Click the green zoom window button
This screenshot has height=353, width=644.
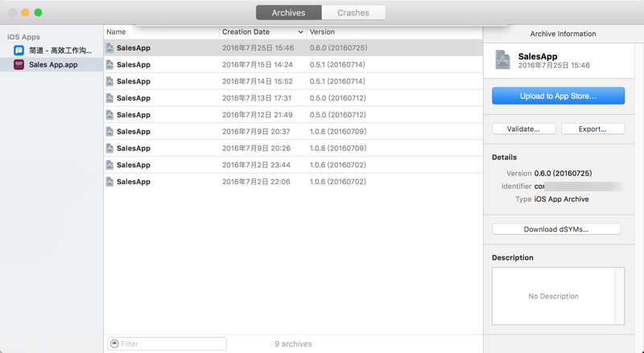point(38,12)
